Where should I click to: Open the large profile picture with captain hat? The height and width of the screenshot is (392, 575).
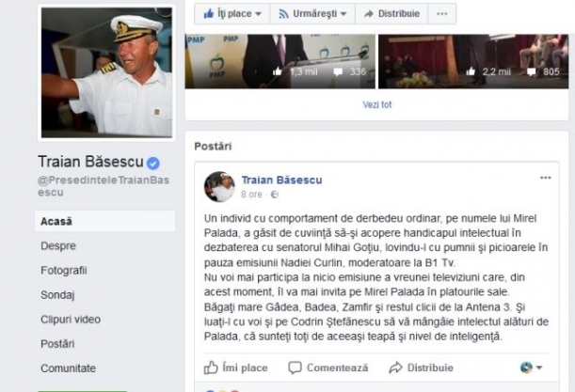click(x=106, y=73)
